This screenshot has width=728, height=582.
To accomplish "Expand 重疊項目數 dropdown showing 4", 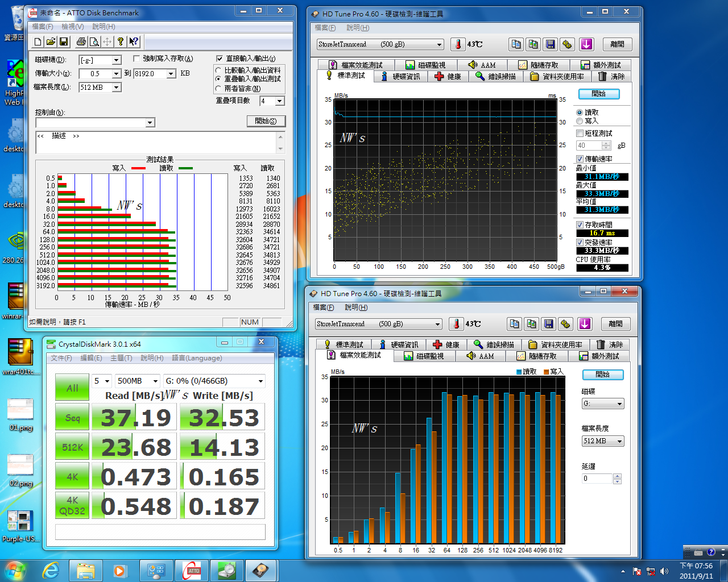I will tap(272, 101).
